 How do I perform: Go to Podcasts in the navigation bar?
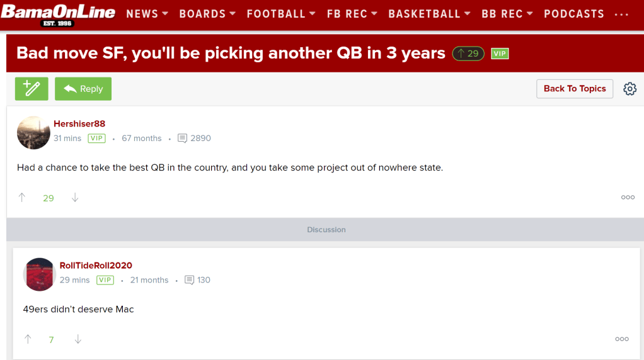573,14
